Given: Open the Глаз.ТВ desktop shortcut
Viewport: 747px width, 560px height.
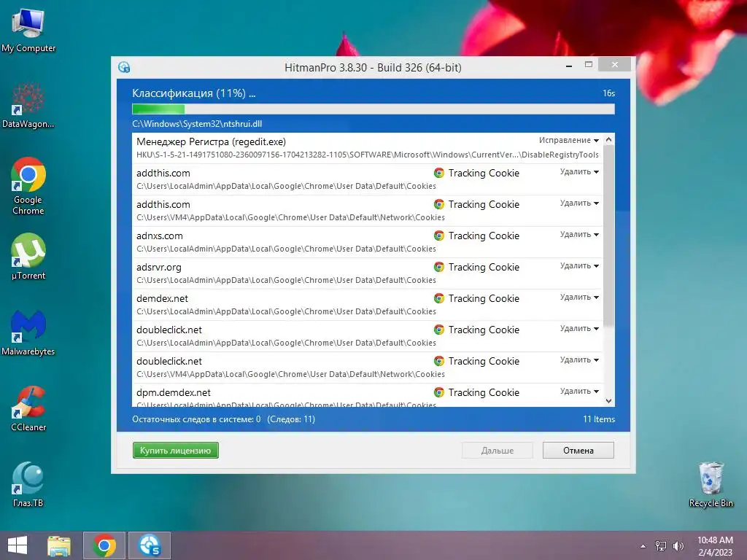Looking at the screenshot, I should (28, 484).
